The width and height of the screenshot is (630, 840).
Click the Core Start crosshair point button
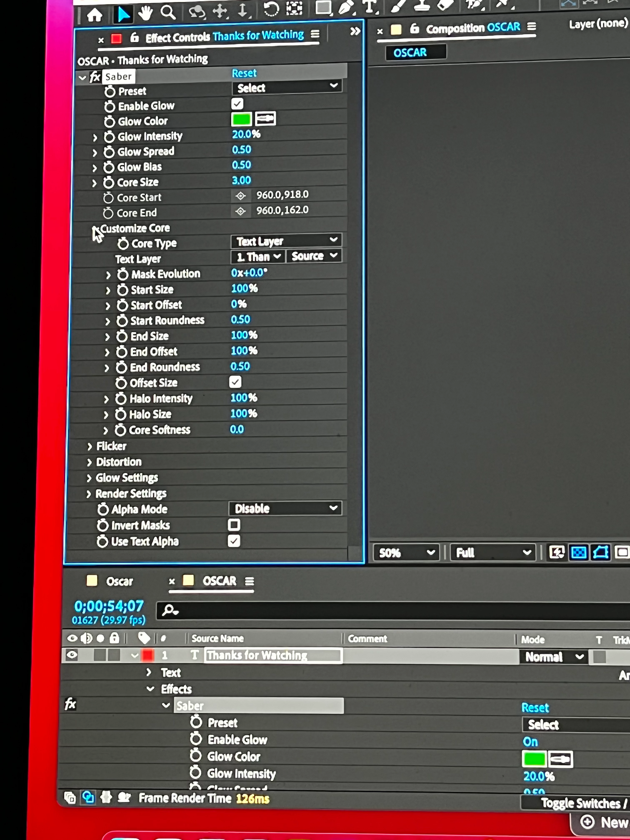click(x=240, y=196)
